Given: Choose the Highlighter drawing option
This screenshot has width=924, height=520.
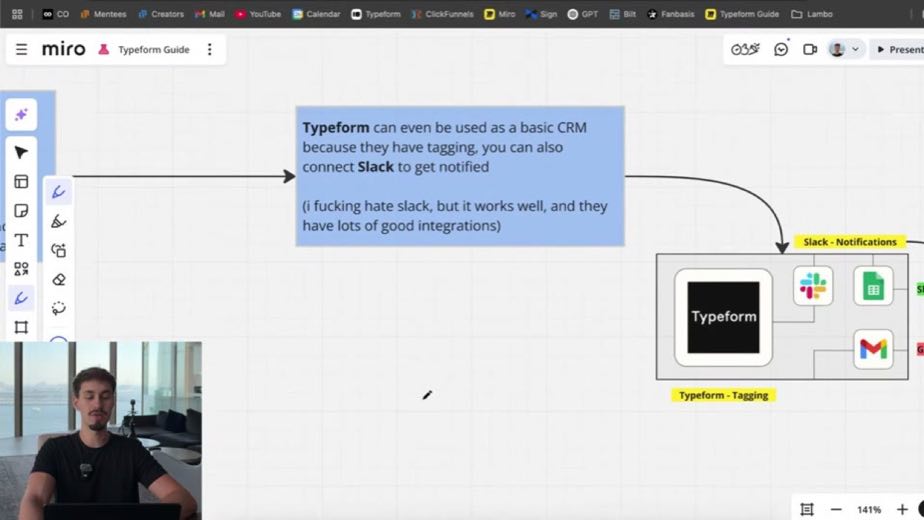Looking at the screenshot, I should (58, 221).
